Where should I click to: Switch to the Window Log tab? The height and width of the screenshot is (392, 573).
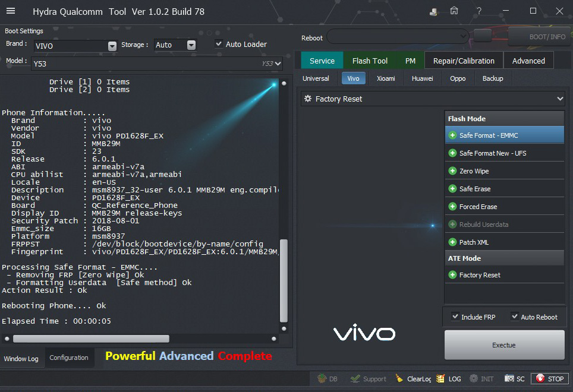coord(21,358)
